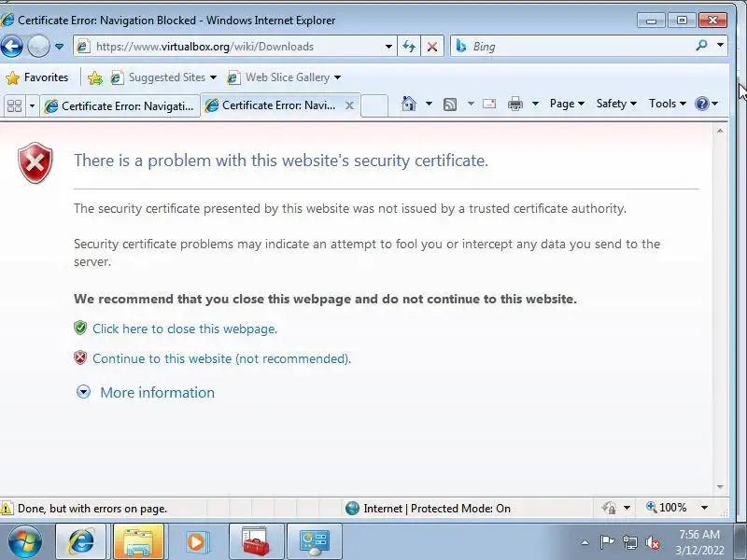Click the Action Center flag tray icon
Viewport: 747px width, 560px height.
[x=607, y=542]
